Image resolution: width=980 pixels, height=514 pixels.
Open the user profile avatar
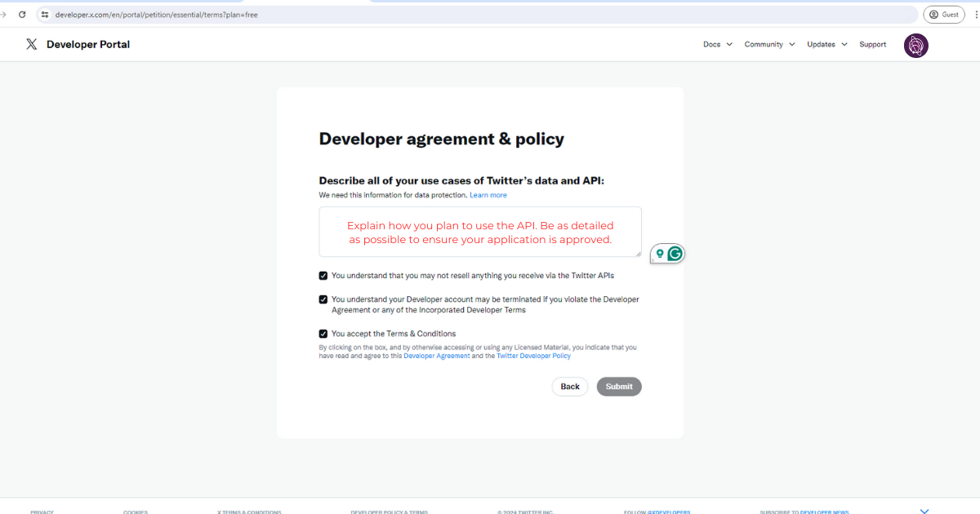click(x=916, y=46)
